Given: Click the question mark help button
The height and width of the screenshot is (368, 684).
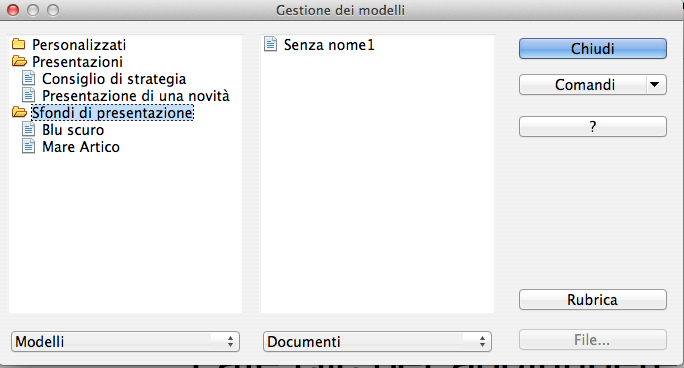Looking at the screenshot, I should [x=593, y=126].
